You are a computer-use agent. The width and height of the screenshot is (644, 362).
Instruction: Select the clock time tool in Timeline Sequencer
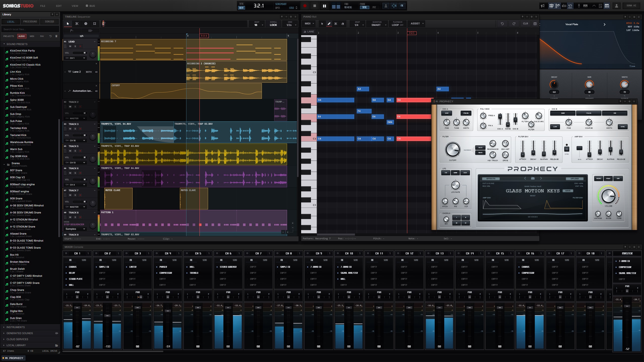86,24
